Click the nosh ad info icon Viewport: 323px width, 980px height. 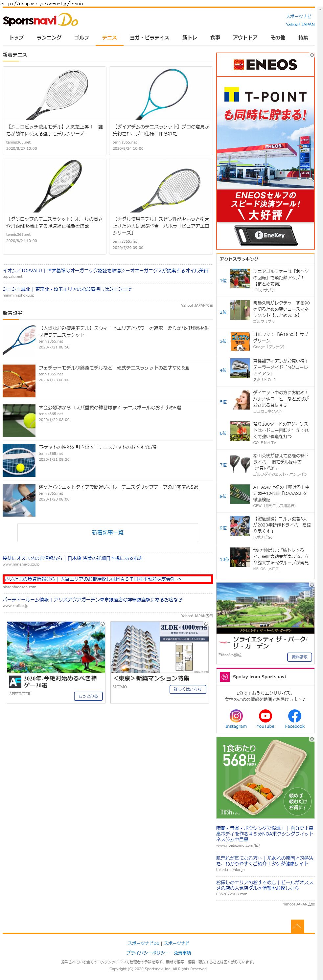pyautogui.click(x=311, y=739)
